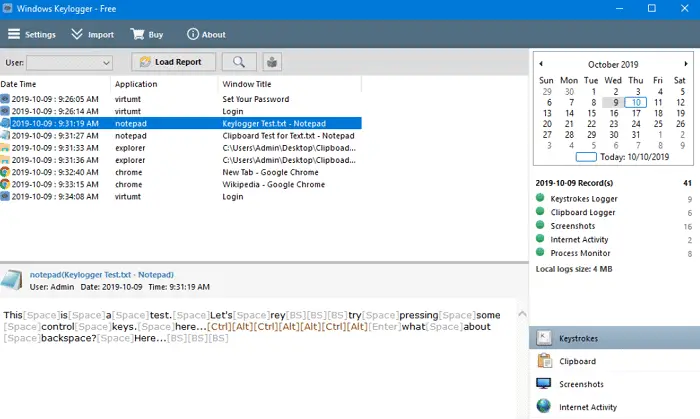This screenshot has height=419, width=700.
Task: Open the About info menu item
Action: click(x=206, y=34)
